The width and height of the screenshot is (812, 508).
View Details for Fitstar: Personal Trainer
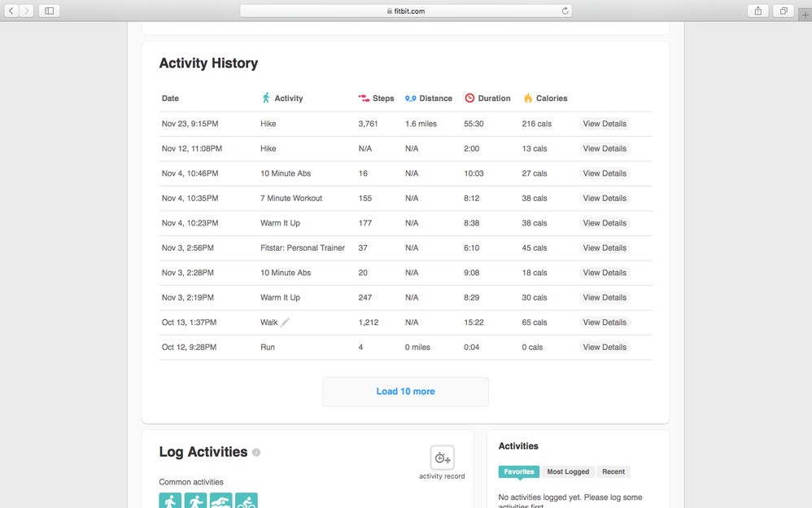605,248
